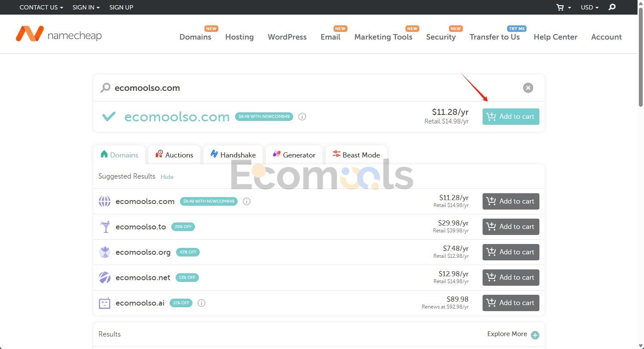The image size is (644, 349).
Task: Click the magnifier icon in domain search box
Action: 105,88
